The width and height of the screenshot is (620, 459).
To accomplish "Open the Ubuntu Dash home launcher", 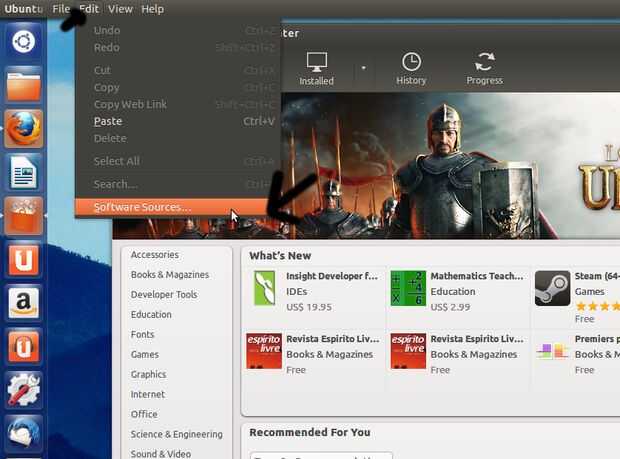I will click(23, 41).
